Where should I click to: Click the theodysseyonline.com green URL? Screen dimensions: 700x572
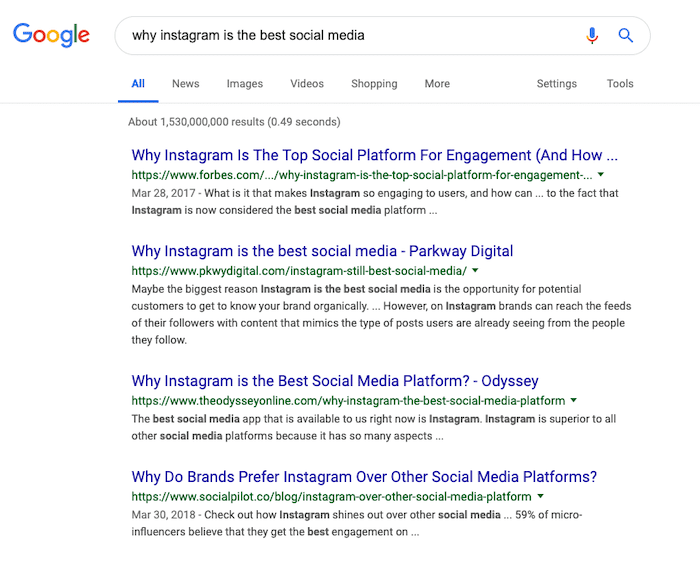(348, 401)
